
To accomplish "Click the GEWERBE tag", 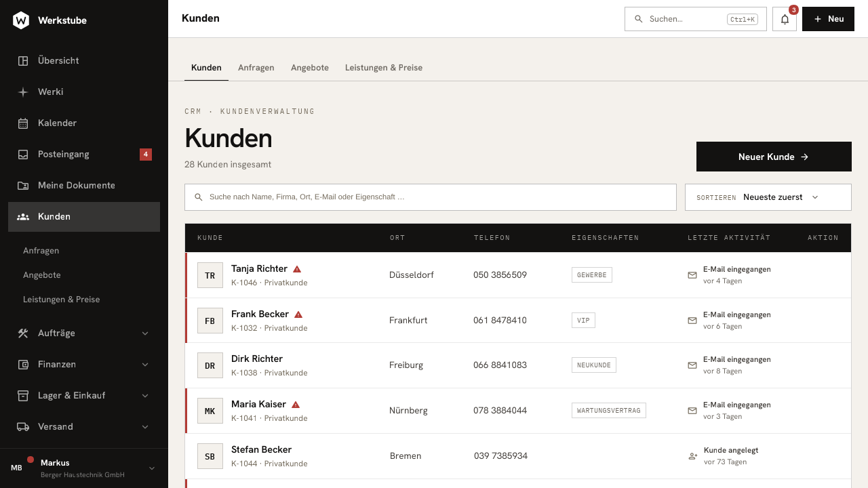I will 592,275.
